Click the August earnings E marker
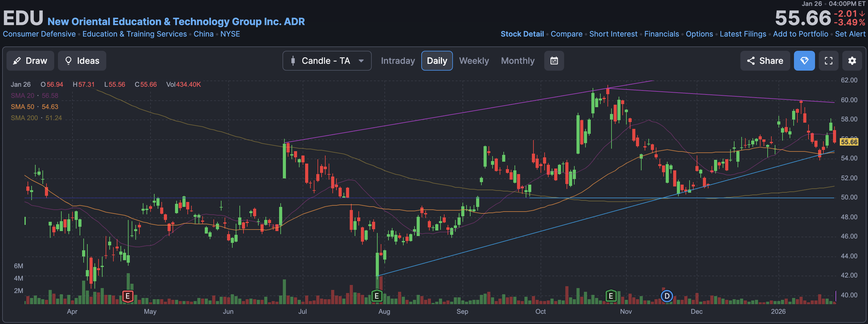This screenshot has width=868, height=324. (x=377, y=296)
